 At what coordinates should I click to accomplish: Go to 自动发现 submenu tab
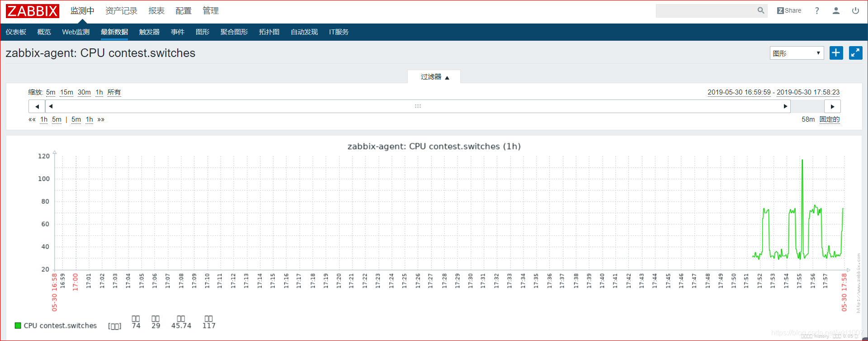[304, 32]
